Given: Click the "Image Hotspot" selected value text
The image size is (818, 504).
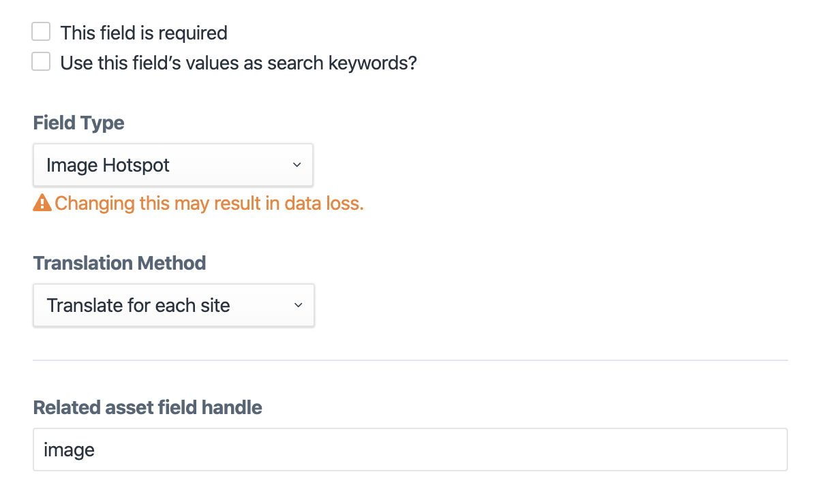Looking at the screenshot, I should [x=108, y=165].
